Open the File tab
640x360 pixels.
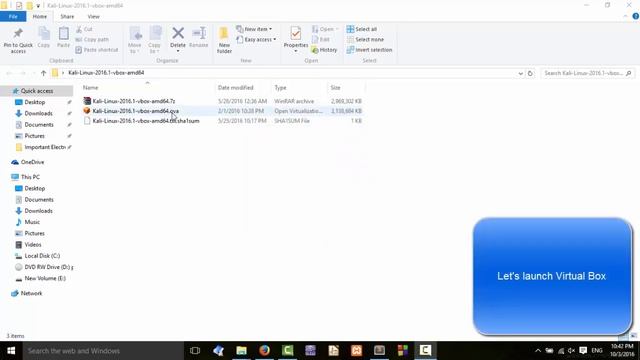pyautogui.click(x=13, y=16)
